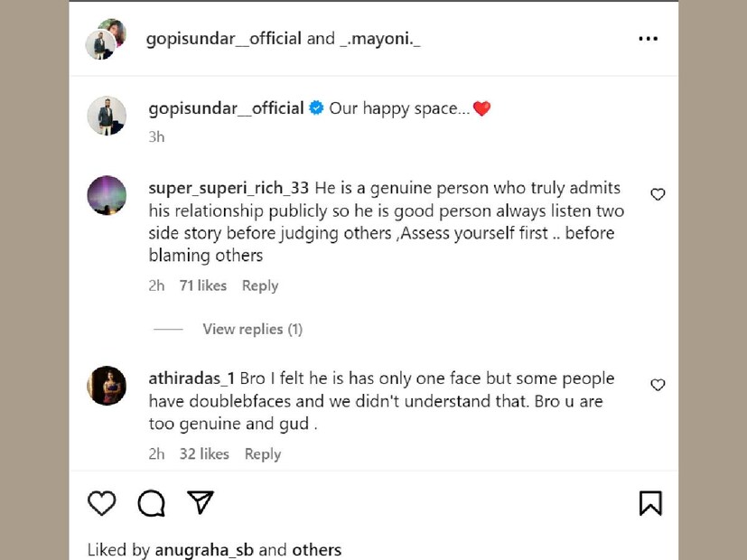Image resolution: width=747 pixels, height=560 pixels.
Task: Save post with bookmark icon
Action: [x=650, y=503]
